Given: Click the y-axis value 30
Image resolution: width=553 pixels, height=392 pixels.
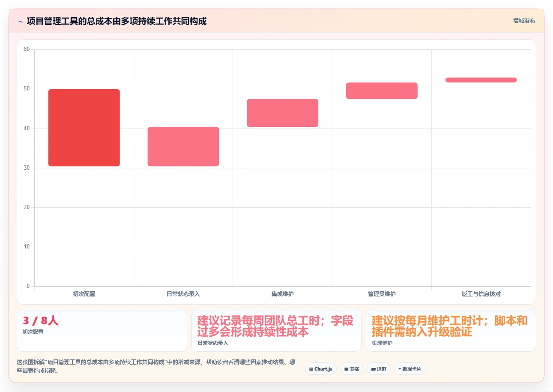Looking at the screenshot, I should 27,168.
